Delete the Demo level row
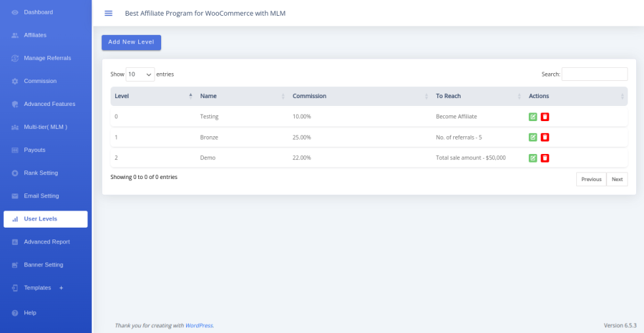This screenshot has height=333, width=644. pyautogui.click(x=545, y=158)
